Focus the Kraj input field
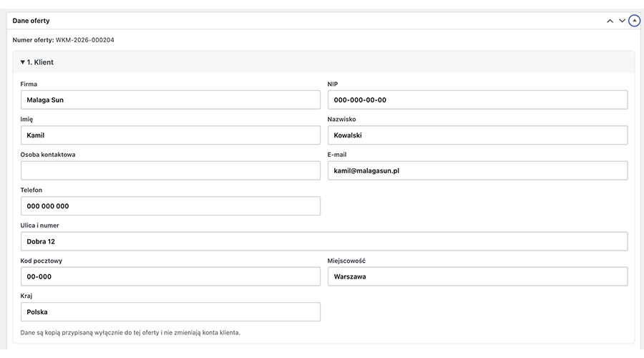The image size is (644, 358). 170,312
